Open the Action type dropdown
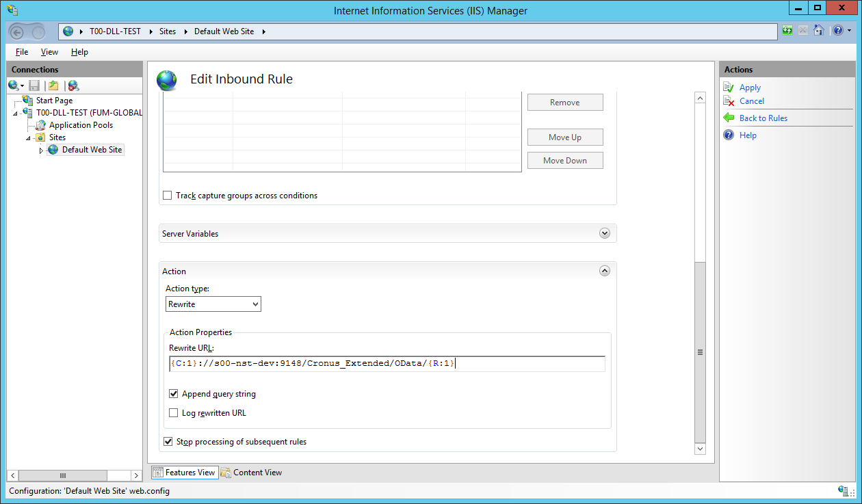This screenshot has height=504, width=862. (213, 304)
